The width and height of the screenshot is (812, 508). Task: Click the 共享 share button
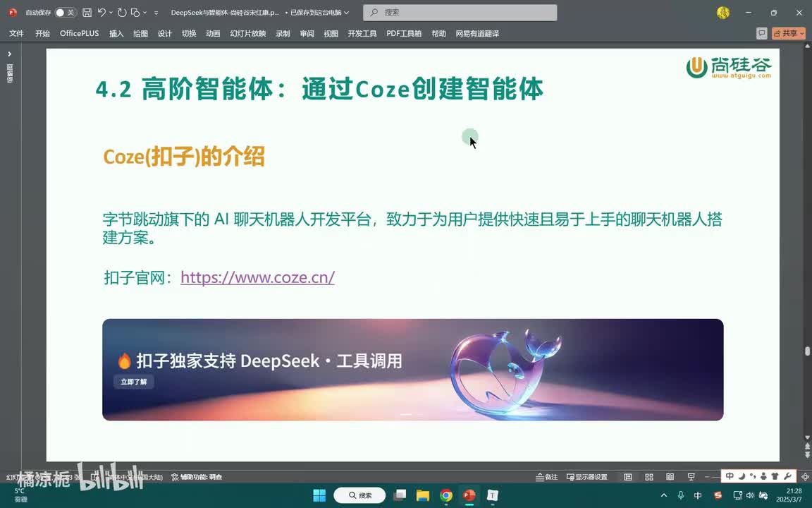tap(788, 33)
